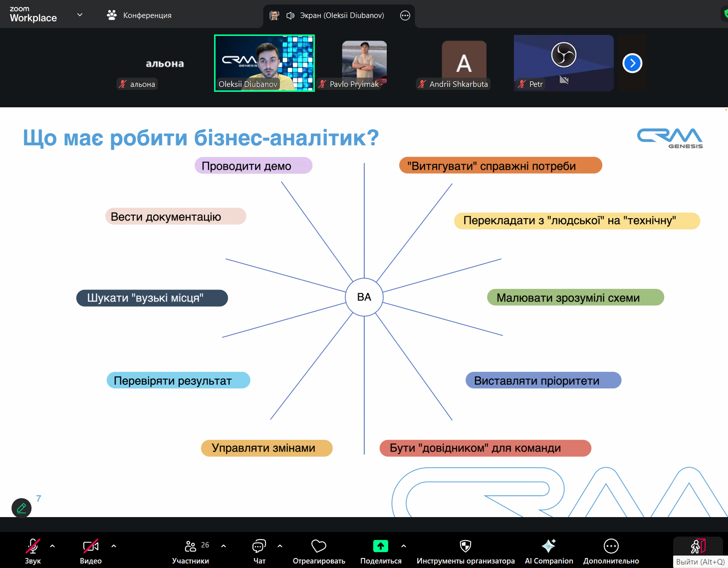
Task: Expand the share options arrow
Action: tap(404, 546)
